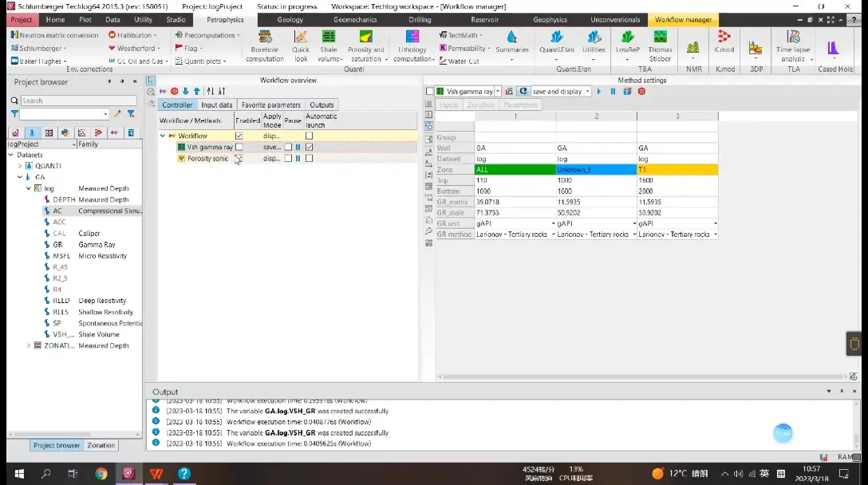Viewport: 868px width, 485px height.
Task: Open the Thomas Stieber tool
Action: point(660,46)
